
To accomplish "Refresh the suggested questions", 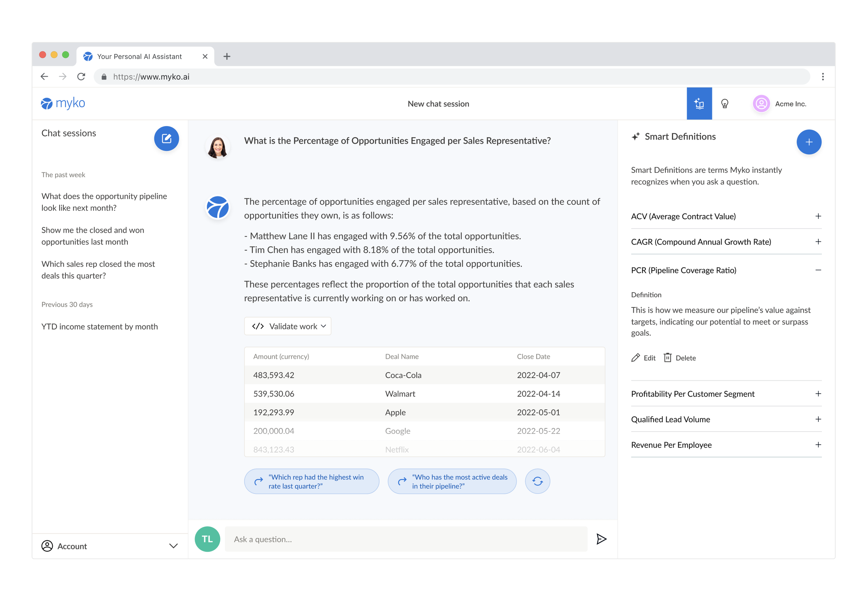I will pos(537,481).
